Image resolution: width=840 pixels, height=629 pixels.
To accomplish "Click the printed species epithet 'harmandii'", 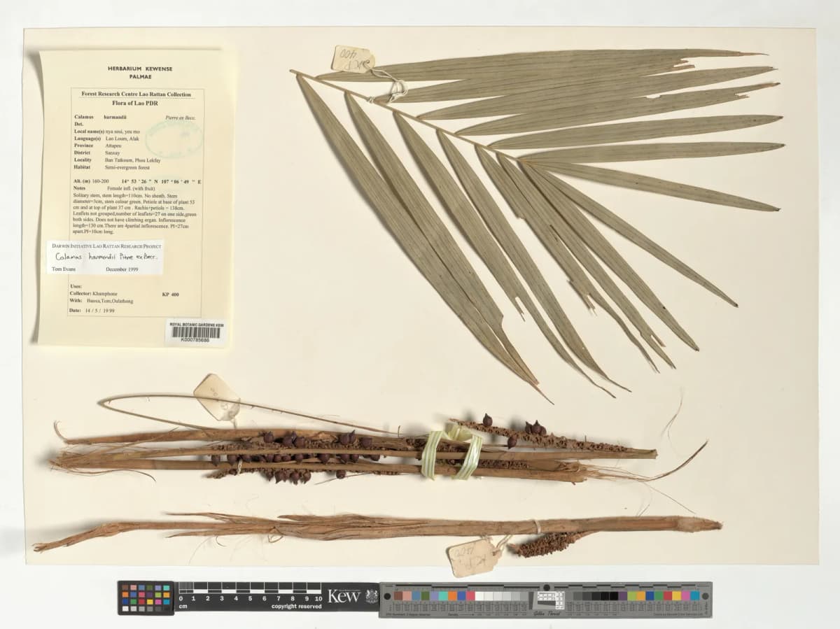I will (115, 117).
